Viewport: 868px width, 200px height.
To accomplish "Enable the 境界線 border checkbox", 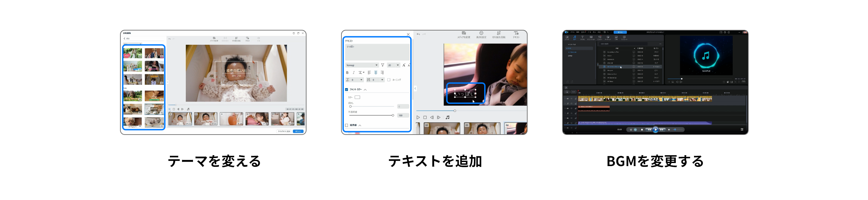I will pyautogui.click(x=347, y=125).
